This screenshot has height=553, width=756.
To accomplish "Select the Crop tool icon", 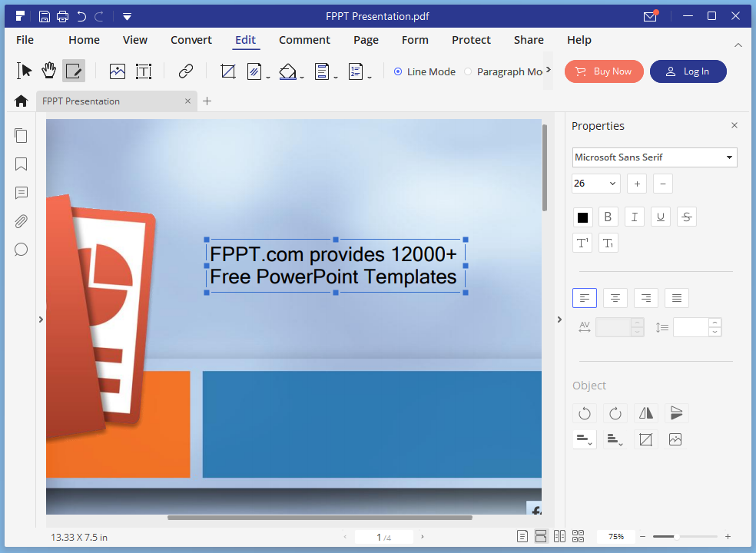I will click(227, 71).
